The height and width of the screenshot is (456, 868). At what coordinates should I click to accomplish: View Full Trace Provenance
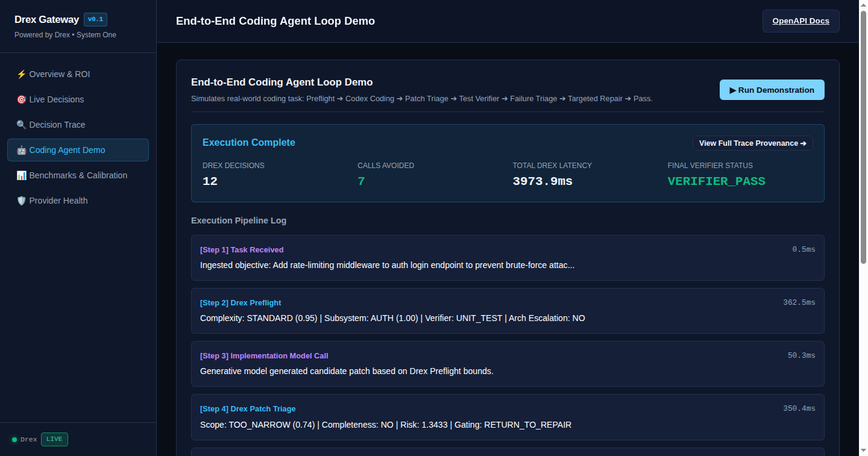[752, 143]
